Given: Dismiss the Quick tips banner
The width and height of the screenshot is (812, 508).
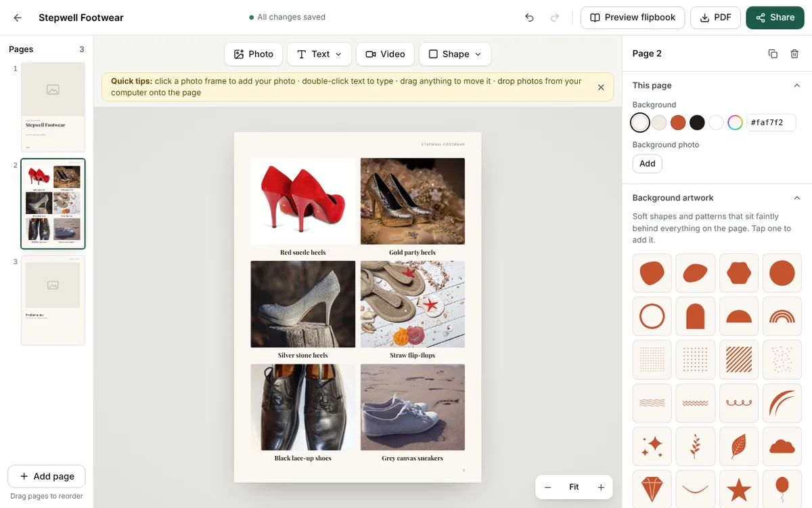Looking at the screenshot, I should (x=601, y=87).
